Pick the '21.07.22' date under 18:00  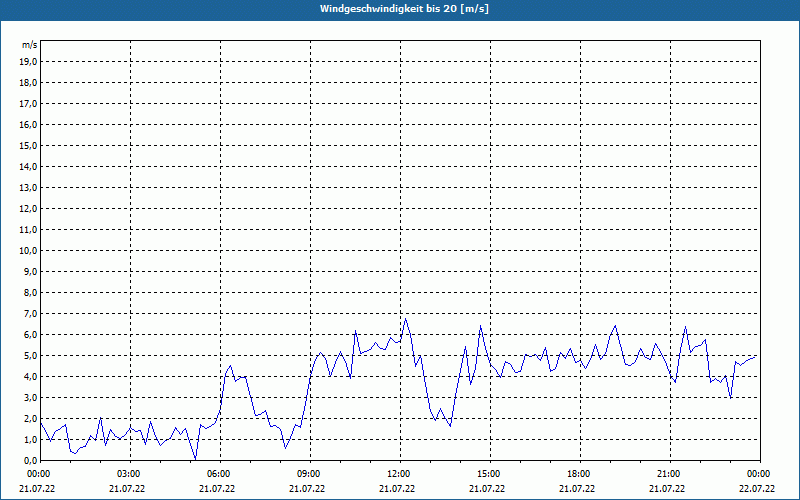point(577,489)
